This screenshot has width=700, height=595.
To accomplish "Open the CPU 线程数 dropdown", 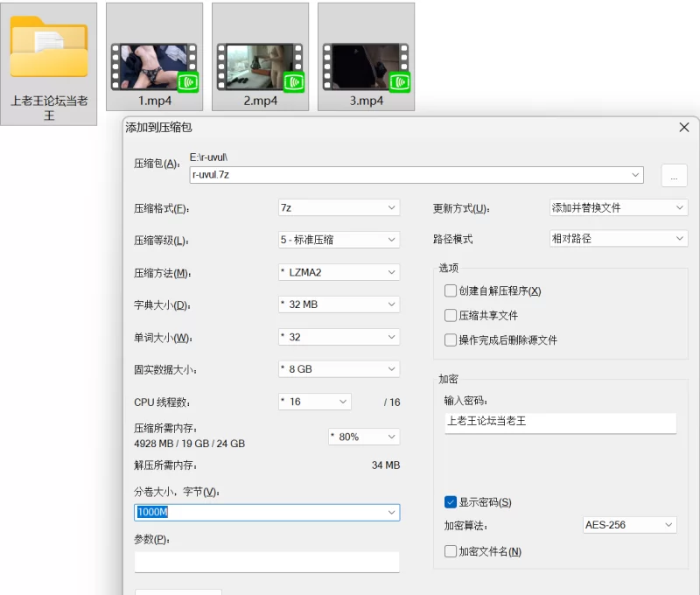I will [314, 402].
